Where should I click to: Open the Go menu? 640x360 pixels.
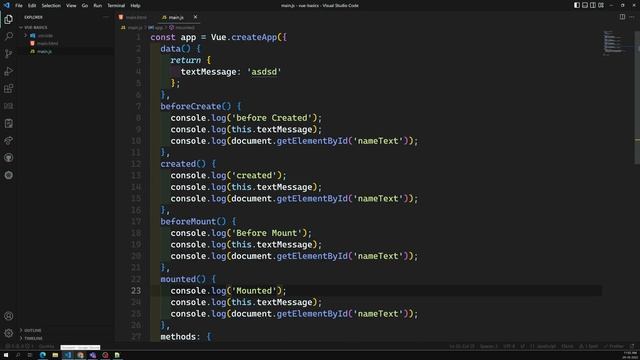[x=85, y=6]
